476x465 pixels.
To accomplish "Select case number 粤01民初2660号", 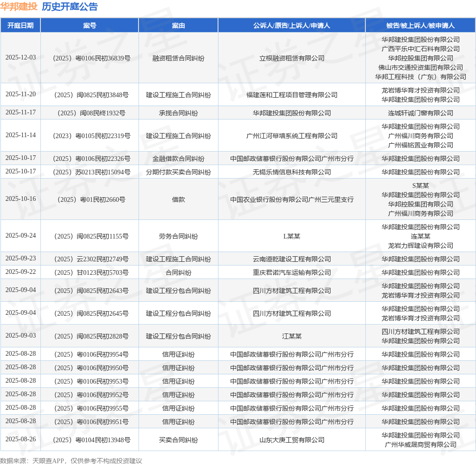I will (92, 199).
